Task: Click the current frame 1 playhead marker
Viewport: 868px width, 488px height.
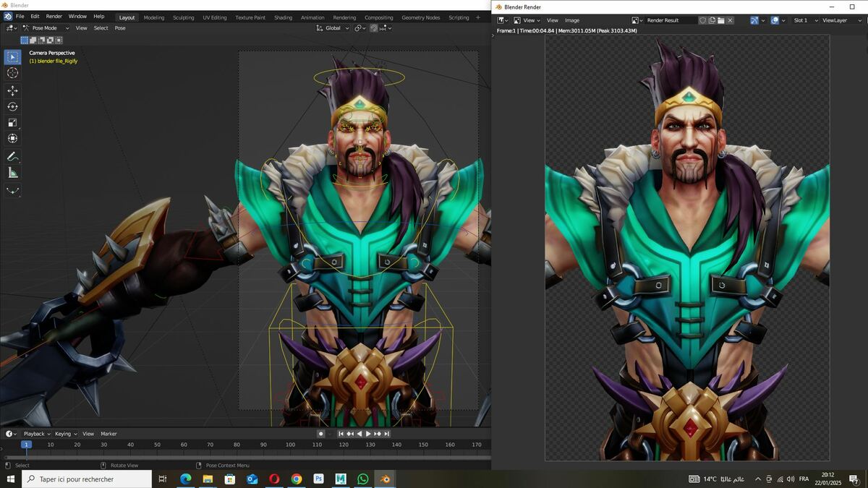Action: pos(26,445)
